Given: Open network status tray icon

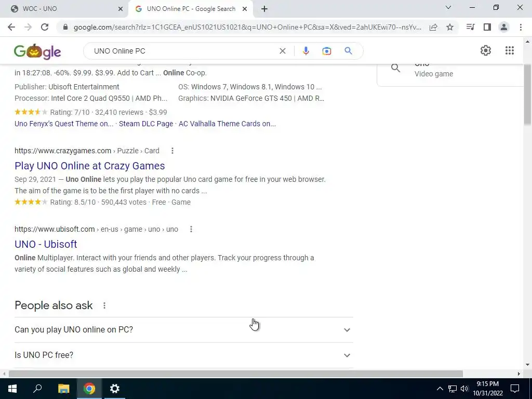Looking at the screenshot, I should [x=453, y=389].
